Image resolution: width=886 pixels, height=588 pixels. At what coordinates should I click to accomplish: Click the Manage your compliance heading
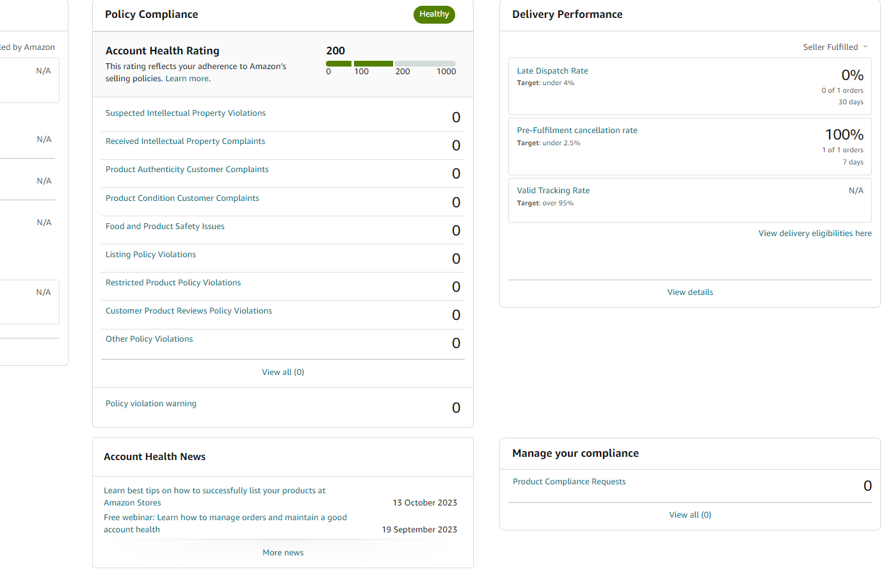(x=576, y=453)
